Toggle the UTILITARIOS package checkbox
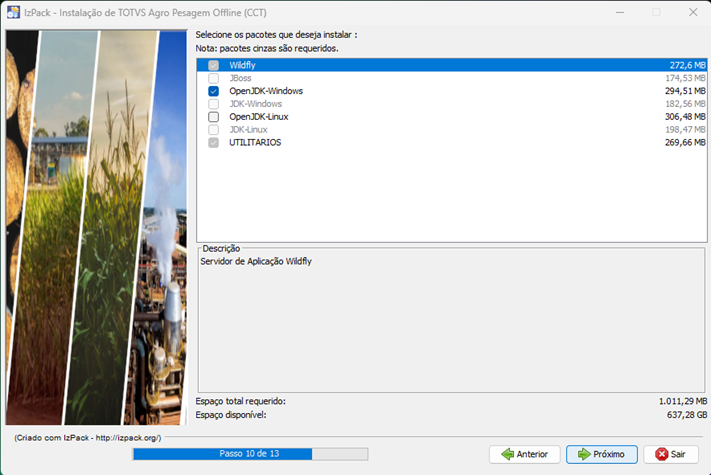 pos(213,143)
